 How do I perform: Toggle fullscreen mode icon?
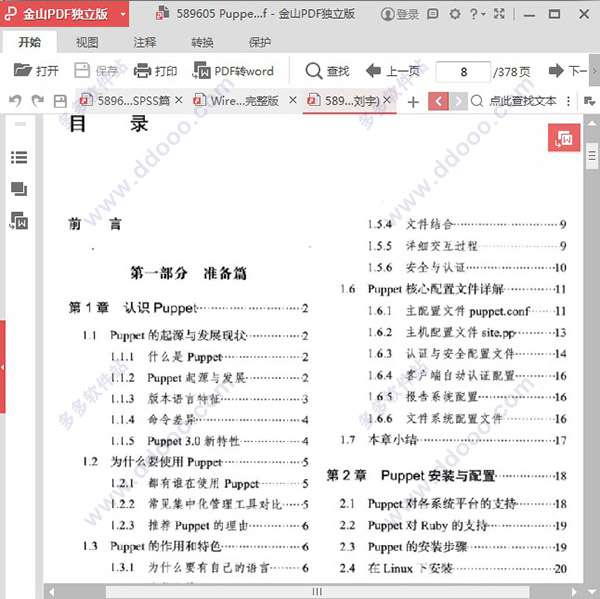click(499, 14)
